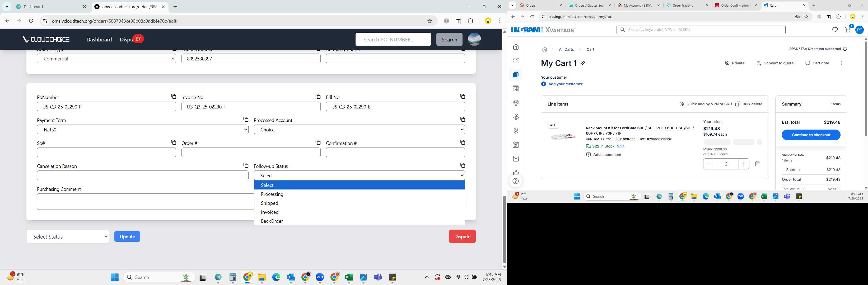Click the blue Update button

[127, 236]
